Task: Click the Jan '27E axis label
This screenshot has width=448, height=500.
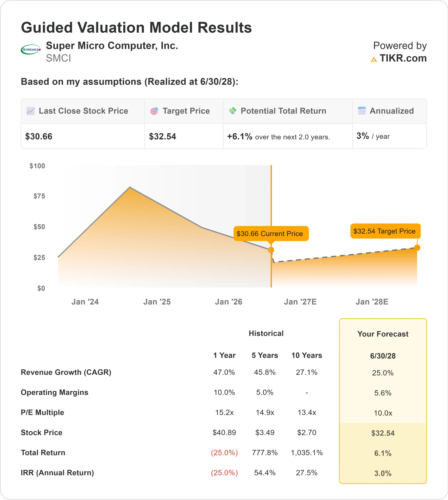Action: [x=300, y=302]
